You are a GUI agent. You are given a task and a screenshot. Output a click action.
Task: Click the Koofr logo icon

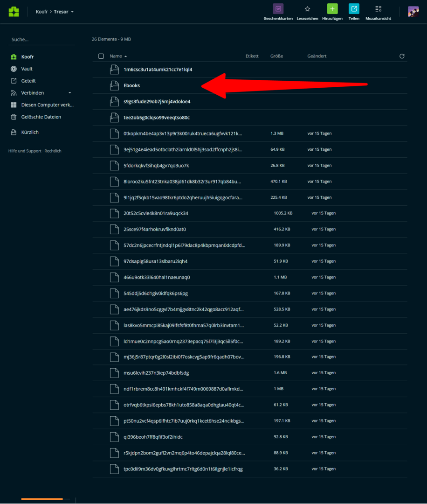click(x=14, y=12)
